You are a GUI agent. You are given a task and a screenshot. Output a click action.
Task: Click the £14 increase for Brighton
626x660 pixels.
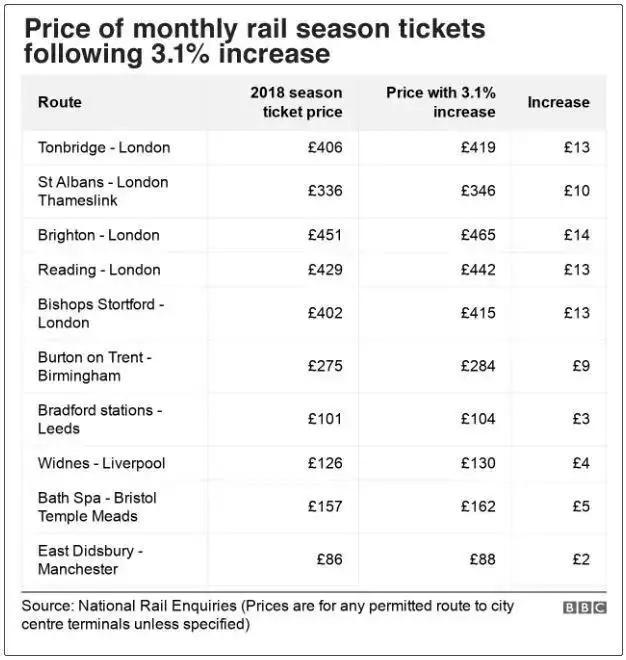pos(577,235)
